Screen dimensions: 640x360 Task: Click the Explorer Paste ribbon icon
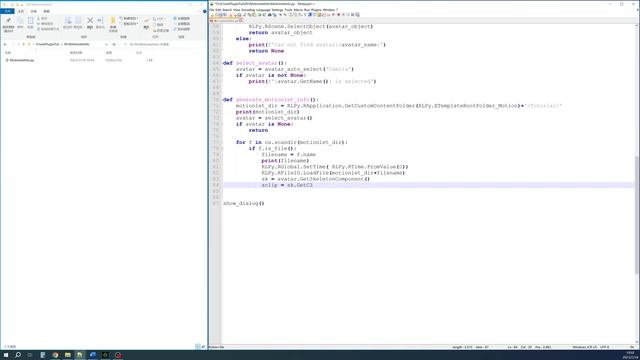[31, 23]
